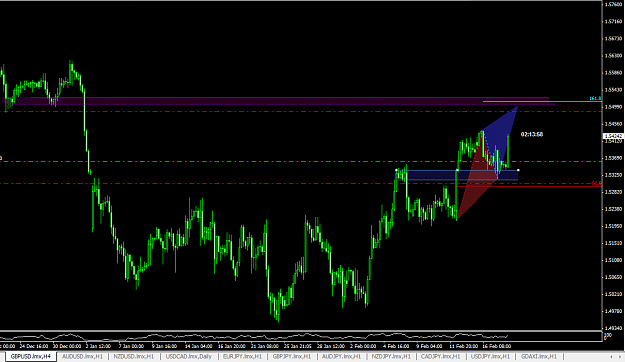Click the 11 Feb 20:00 time label
This screenshot has height=362, width=625.
coord(464,346)
